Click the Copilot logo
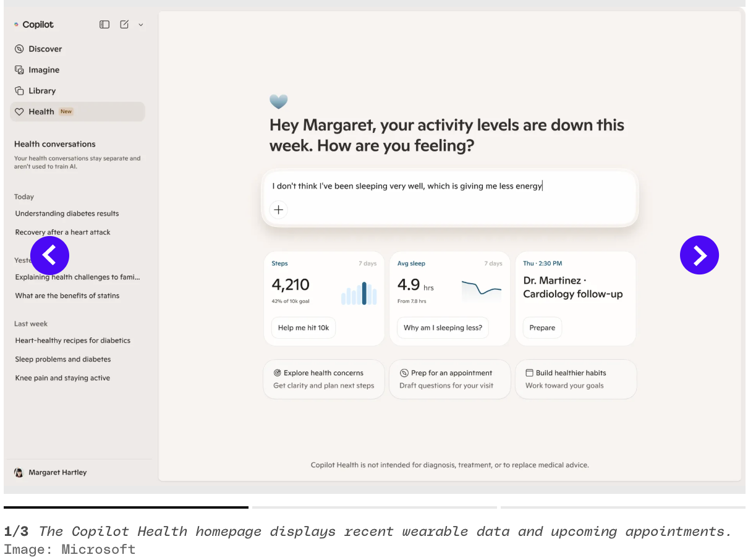This screenshot has height=560, width=748. [34, 25]
